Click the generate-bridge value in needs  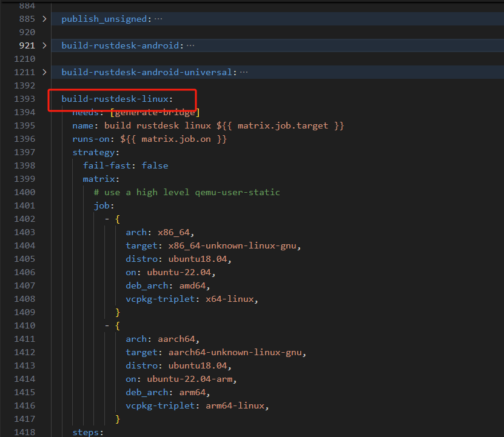(x=155, y=113)
